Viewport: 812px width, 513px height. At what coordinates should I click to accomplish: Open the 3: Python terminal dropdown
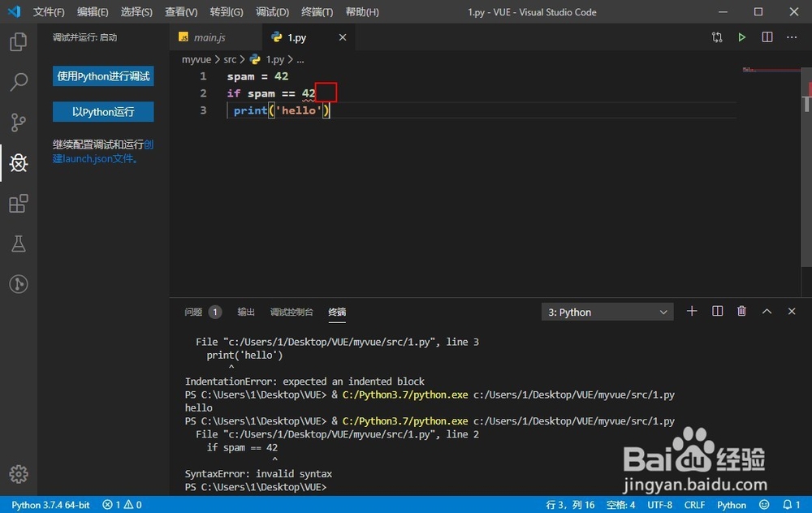click(x=607, y=313)
